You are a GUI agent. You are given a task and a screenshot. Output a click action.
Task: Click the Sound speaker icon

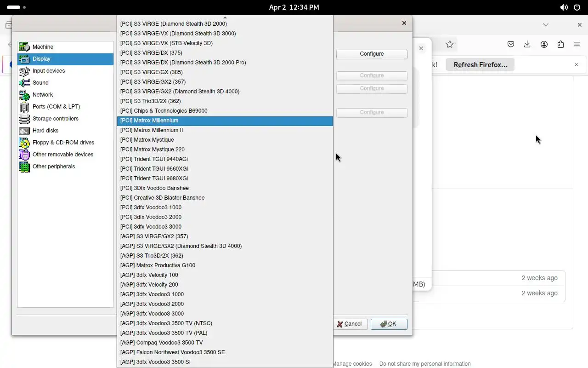click(24, 83)
